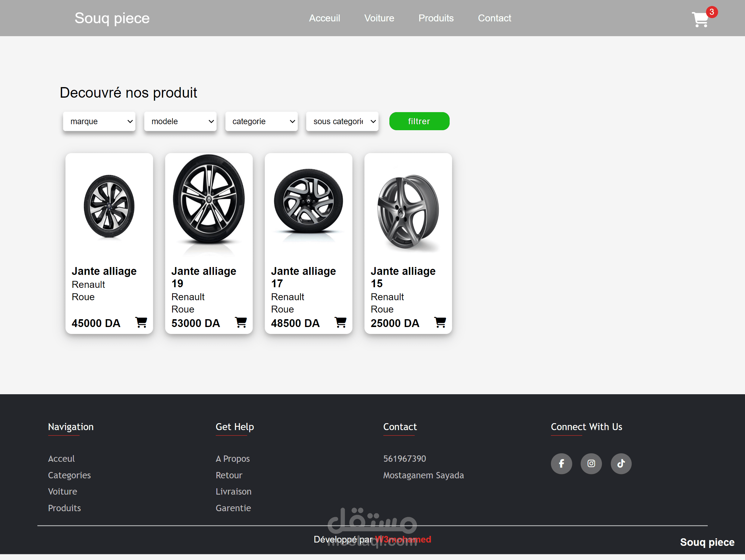Screen dimensions: 745x560
Task: Open the Facebook social icon
Action: pyautogui.click(x=561, y=463)
